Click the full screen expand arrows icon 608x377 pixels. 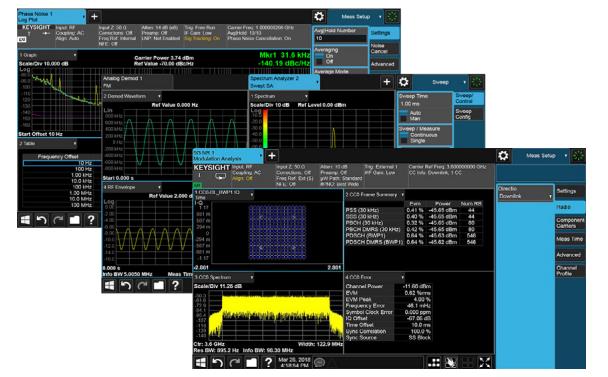(x=485, y=363)
